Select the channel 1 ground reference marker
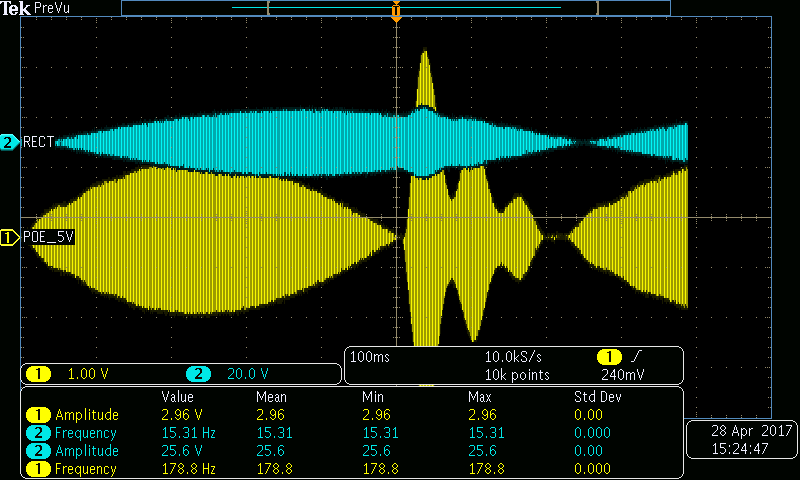The width and height of the screenshot is (800, 480). (x=9, y=237)
